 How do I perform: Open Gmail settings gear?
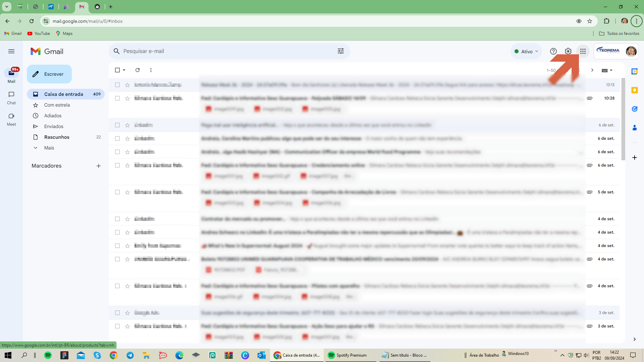pyautogui.click(x=568, y=51)
